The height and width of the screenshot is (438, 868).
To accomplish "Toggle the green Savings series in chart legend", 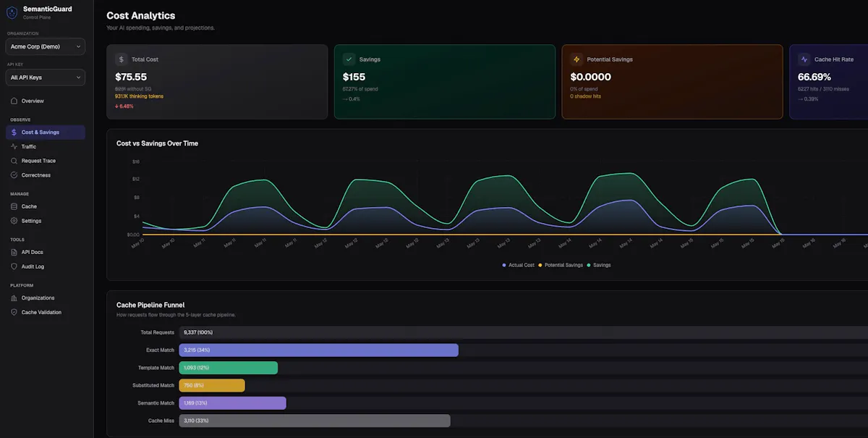I will tap(599, 265).
